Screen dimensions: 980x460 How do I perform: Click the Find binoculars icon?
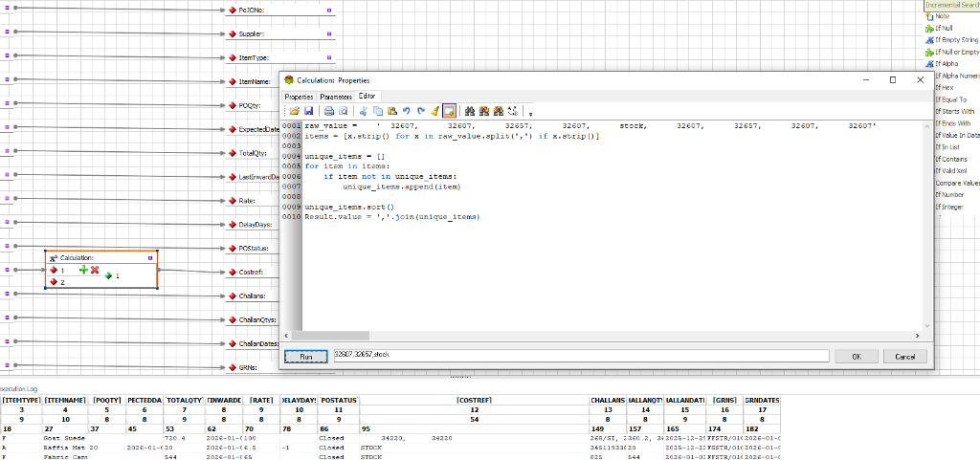(x=470, y=111)
